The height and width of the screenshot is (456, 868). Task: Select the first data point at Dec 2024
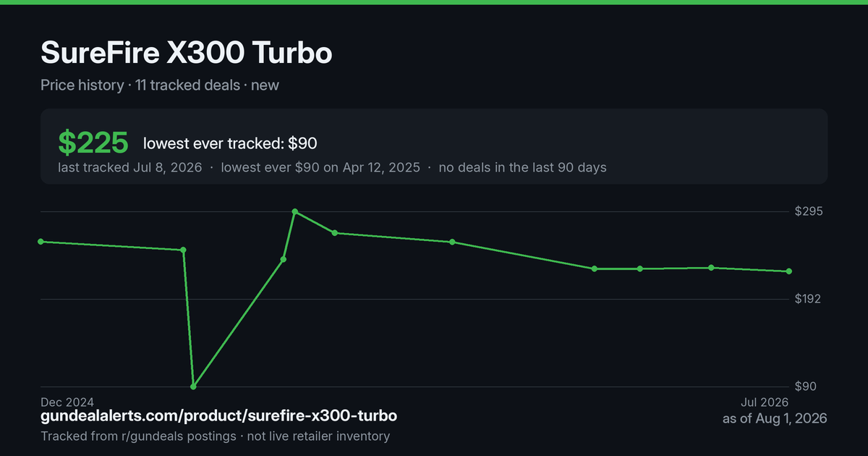point(41,241)
